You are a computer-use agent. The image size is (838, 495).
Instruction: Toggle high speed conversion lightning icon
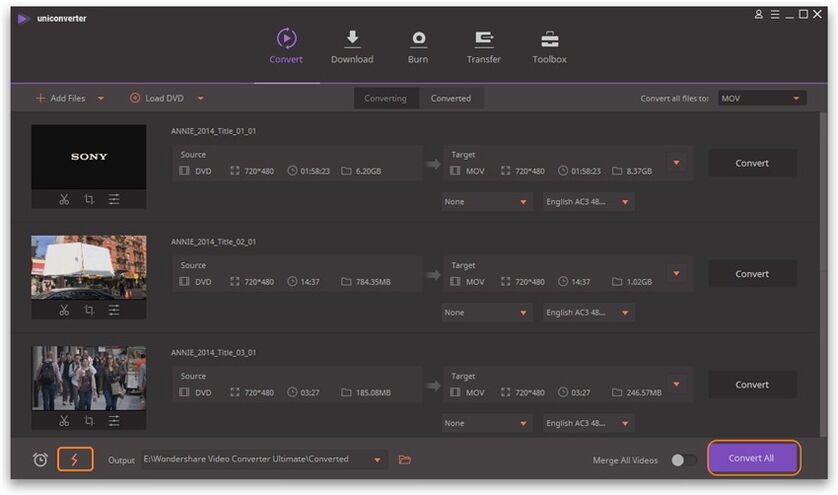(x=75, y=459)
